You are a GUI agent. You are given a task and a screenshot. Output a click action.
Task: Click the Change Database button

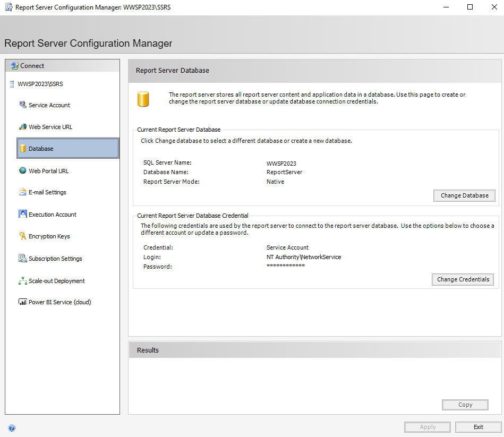(x=464, y=195)
